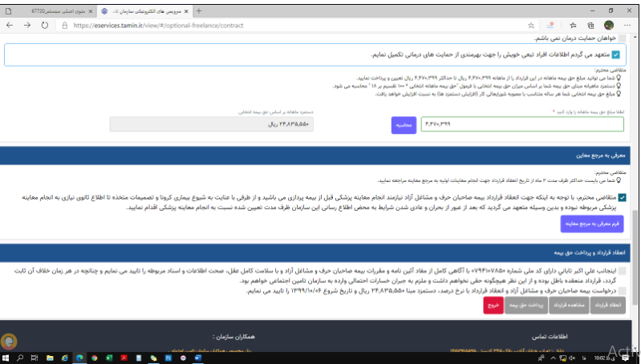Open Microsoft Word from taskbar
The width and height of the screenshot is (641, 364).
pyautogui.click(x=198, y=358)
